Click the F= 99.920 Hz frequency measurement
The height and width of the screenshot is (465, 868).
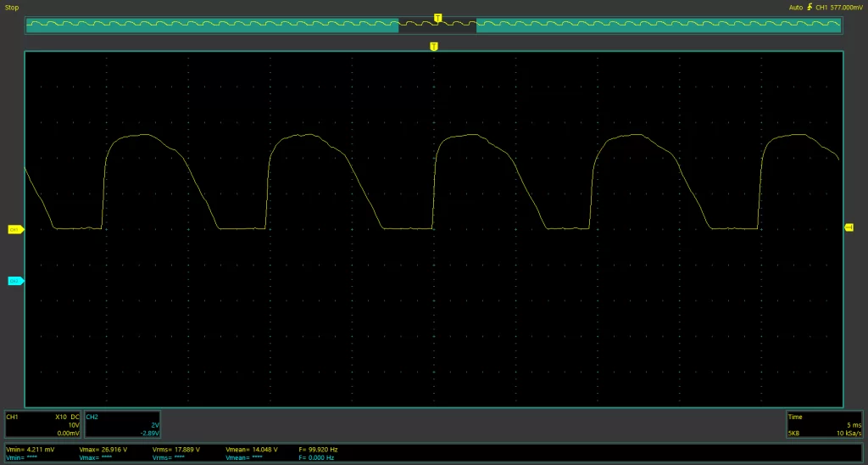[319, 450]
